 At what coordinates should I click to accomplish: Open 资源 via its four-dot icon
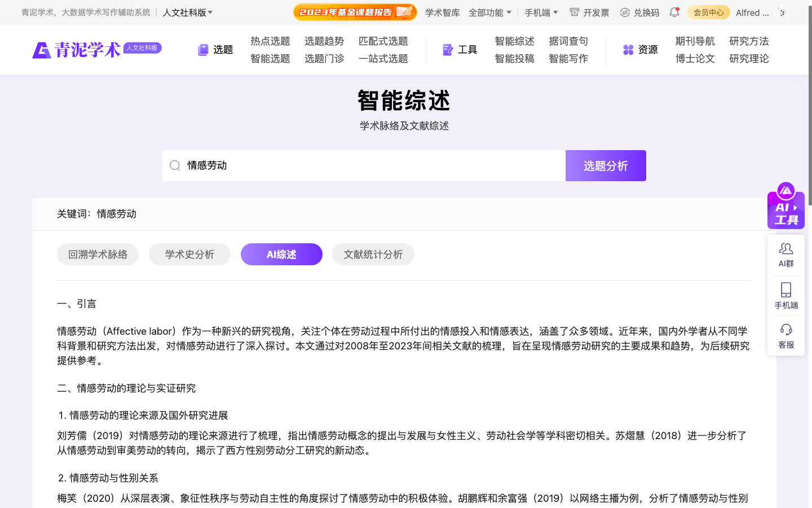(628, 50)
